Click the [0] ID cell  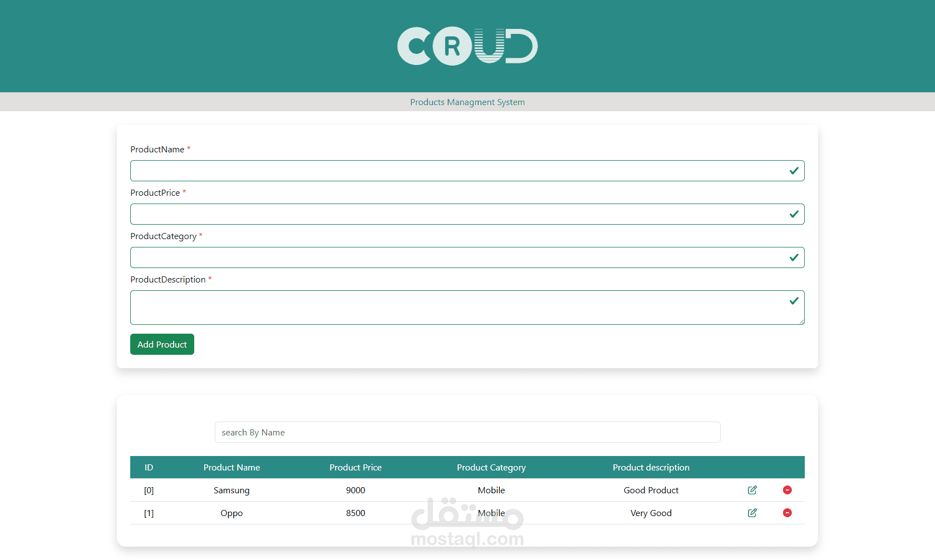(x=149, y=490)
